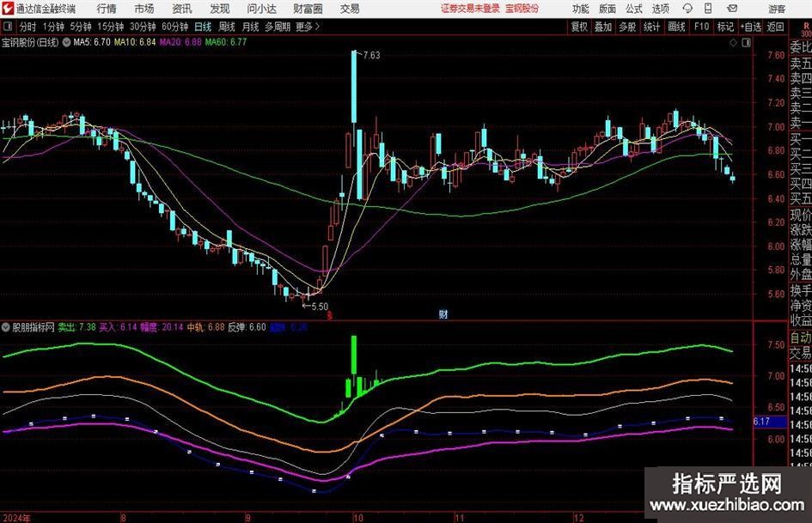
Task: Click the MA60: 6.77 indicator value
Action: 226,42
